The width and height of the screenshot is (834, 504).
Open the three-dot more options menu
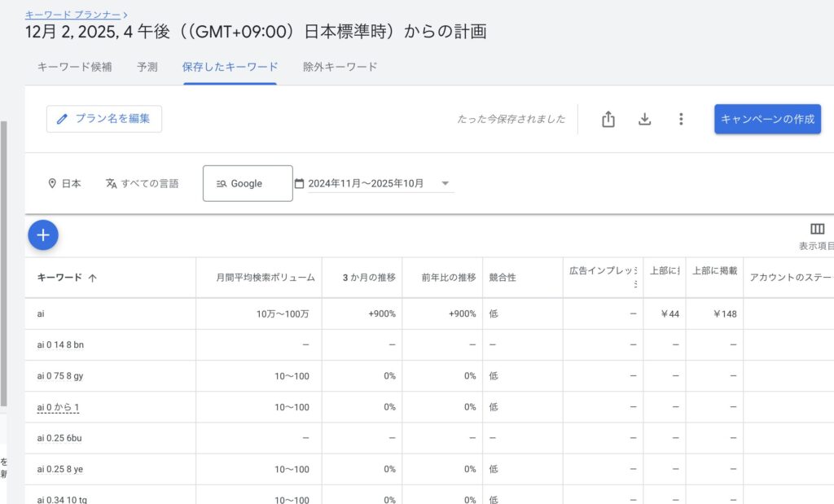[x=681, y=120]
